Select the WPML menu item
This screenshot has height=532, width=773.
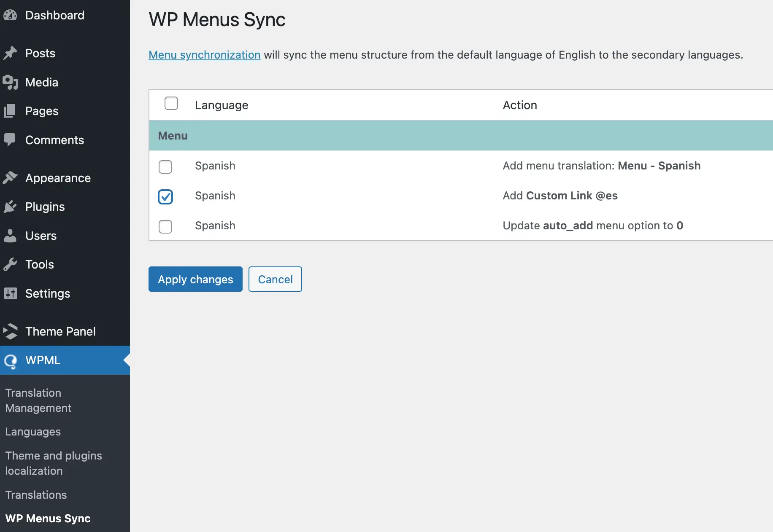(65, 360)
